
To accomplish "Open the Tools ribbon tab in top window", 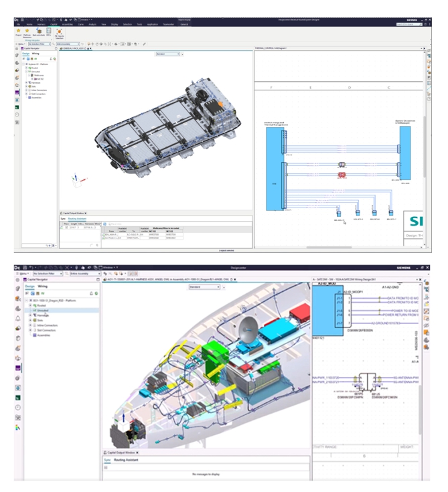I will point(139,24).
